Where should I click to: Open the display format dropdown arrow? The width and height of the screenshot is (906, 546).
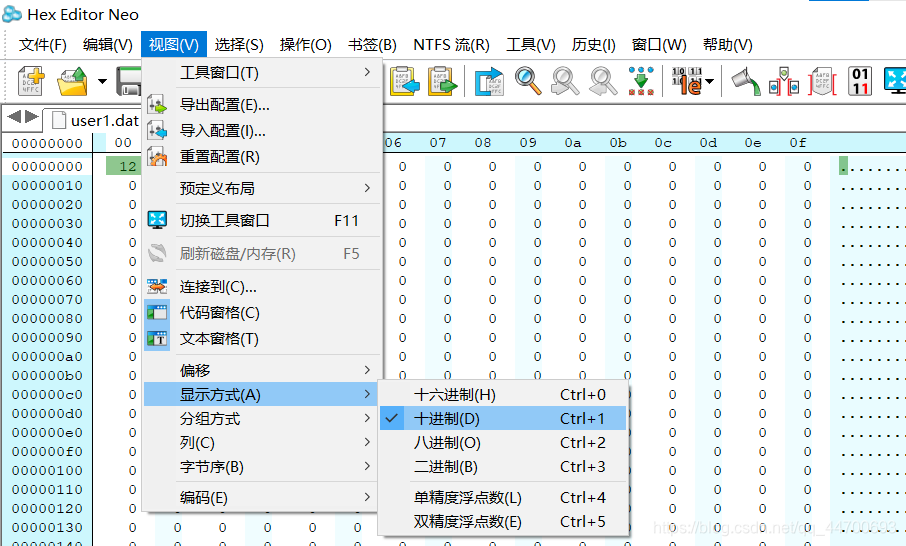click(710, 81)
